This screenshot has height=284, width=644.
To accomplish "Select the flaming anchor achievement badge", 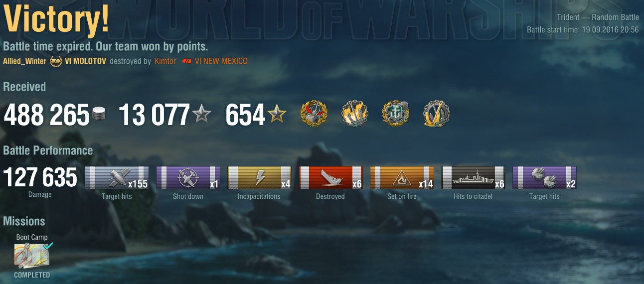I will tap(355, 114).
